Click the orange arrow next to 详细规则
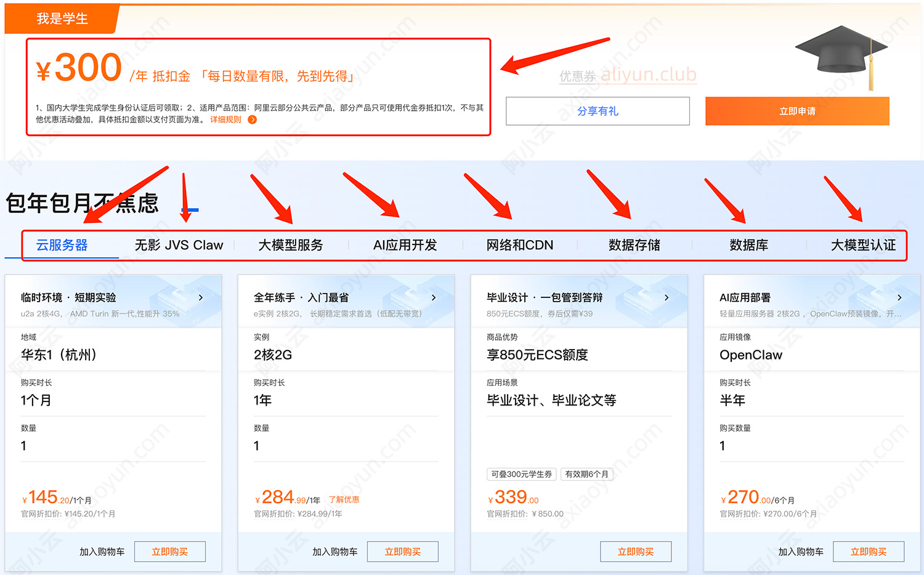The image size is (924, 575). [252, 119]
